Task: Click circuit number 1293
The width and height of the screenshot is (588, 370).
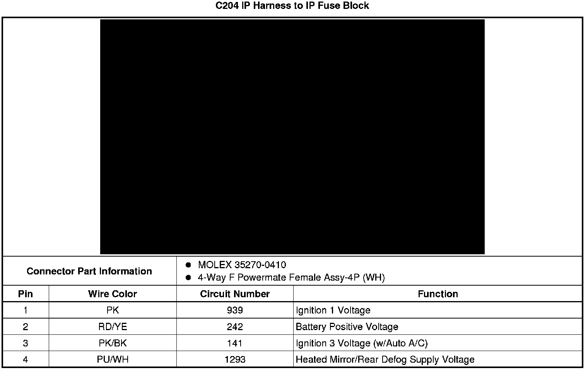Action: 235,360
